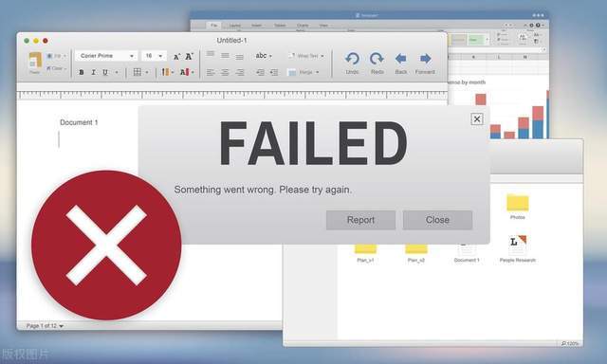Viewport: 607px width, 364px height.
Task: Click the Report button
Action: tap(360, 220)
